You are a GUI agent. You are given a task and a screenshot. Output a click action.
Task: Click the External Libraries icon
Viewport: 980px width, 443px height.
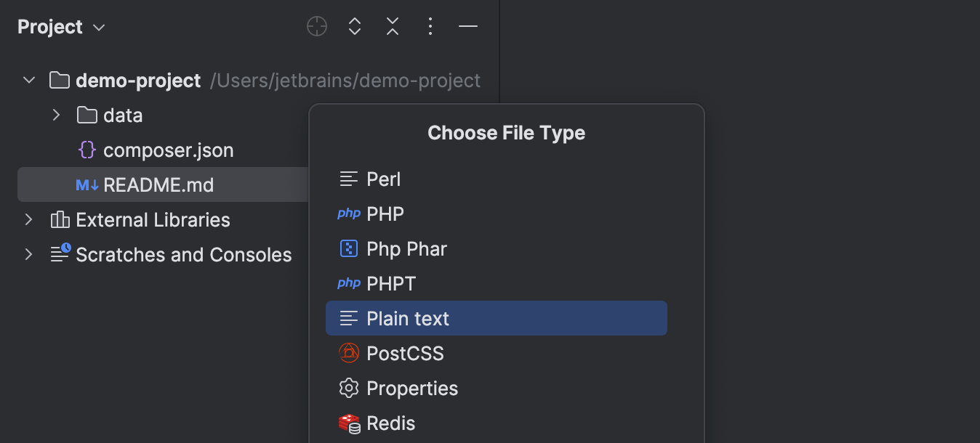coord(60,219)
